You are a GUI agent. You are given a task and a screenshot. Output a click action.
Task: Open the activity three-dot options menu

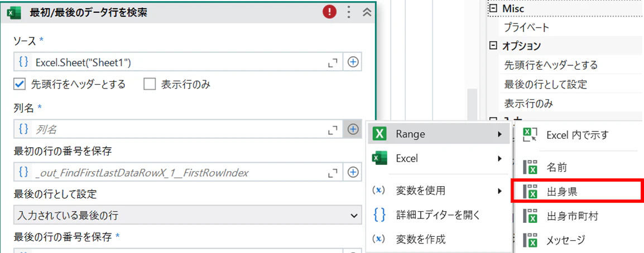pos(349,12)
